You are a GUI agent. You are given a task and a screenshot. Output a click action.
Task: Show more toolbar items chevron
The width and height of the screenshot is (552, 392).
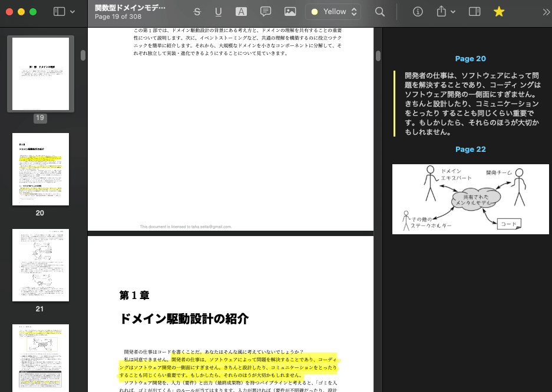click(x=546, y=12)
